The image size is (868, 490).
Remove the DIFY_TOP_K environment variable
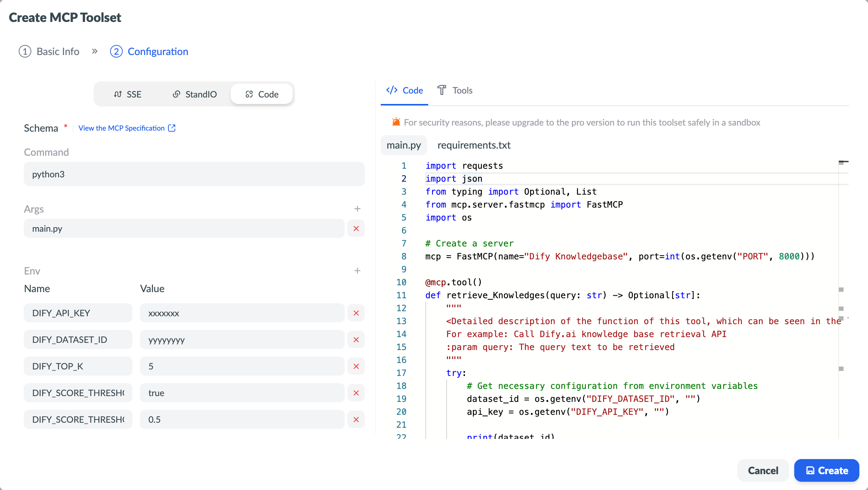[356, 366]
